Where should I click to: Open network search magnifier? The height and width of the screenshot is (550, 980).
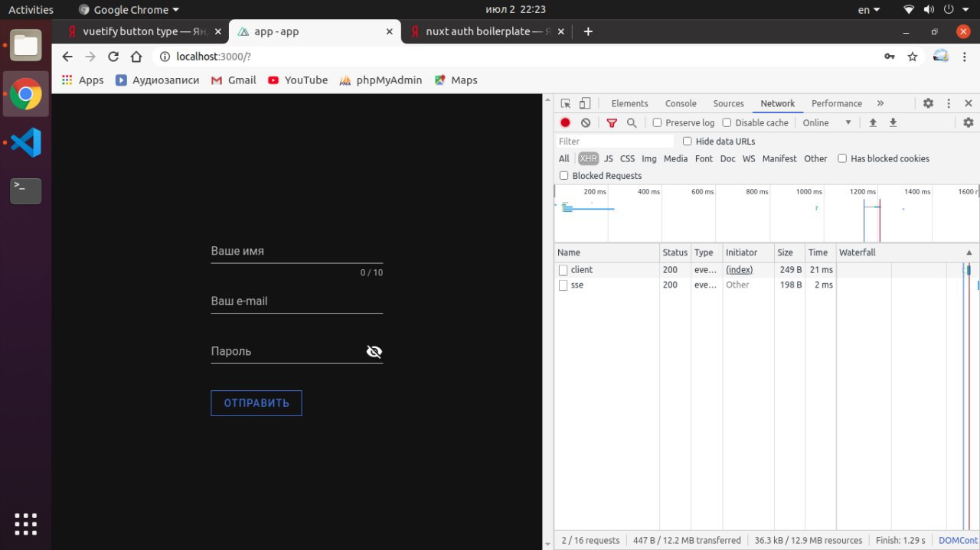coord(632,122)
